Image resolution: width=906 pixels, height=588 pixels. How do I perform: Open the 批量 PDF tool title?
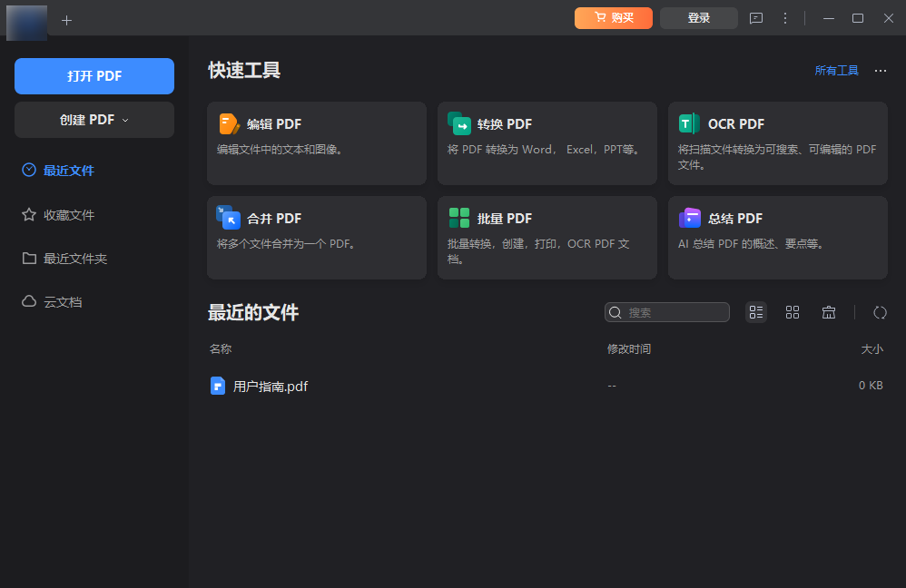[x=505, y=219]
